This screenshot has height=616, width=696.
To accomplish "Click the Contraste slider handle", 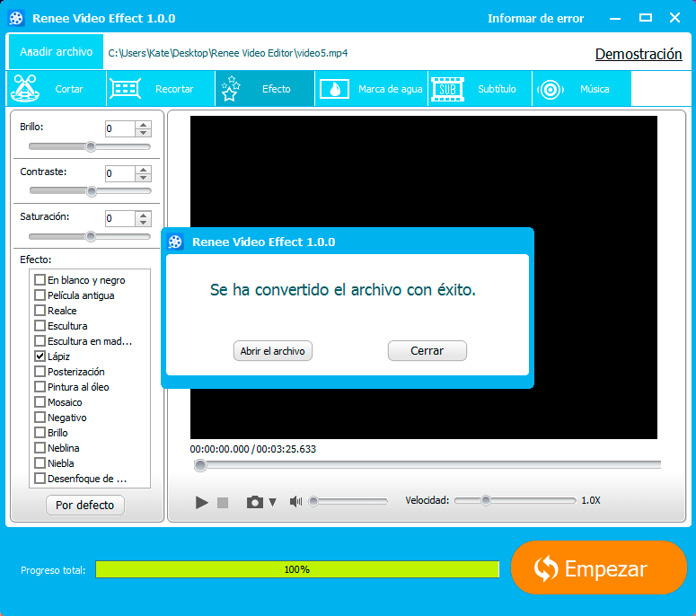I will coord(92,191).
